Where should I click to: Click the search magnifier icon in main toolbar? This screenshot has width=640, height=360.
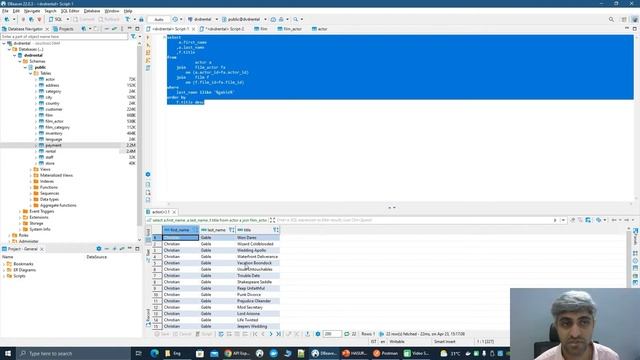[x=296, y=19]
